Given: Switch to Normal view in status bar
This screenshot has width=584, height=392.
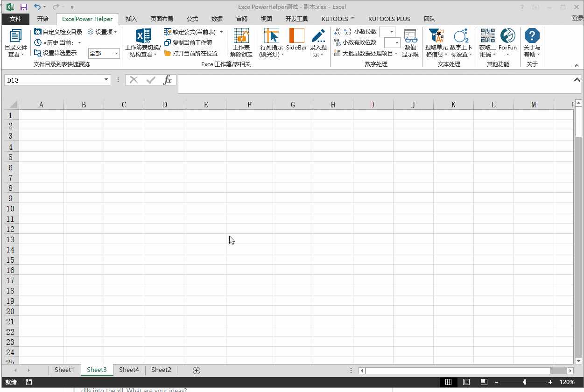Looking at the screenshot, I should pyautogui.click(x=448, y=382).
